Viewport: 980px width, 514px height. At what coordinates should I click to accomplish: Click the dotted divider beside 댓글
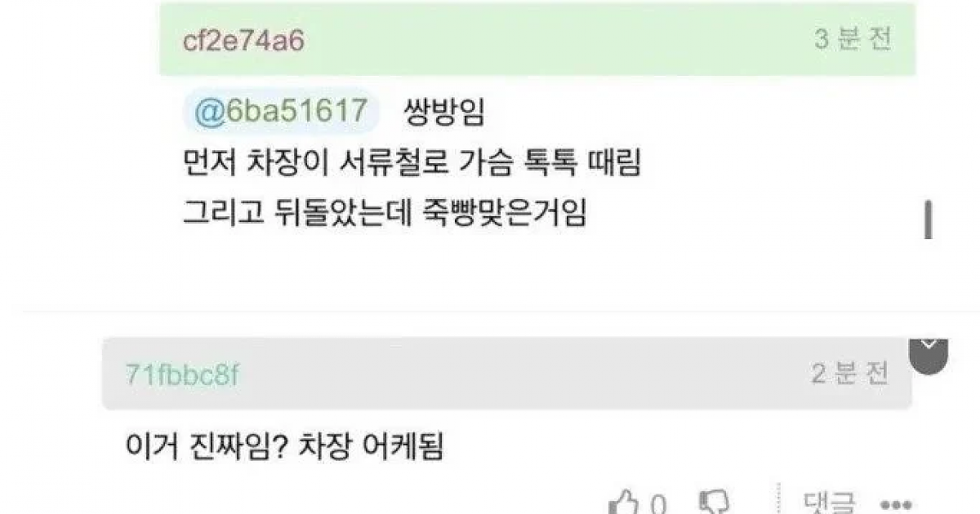779,499
